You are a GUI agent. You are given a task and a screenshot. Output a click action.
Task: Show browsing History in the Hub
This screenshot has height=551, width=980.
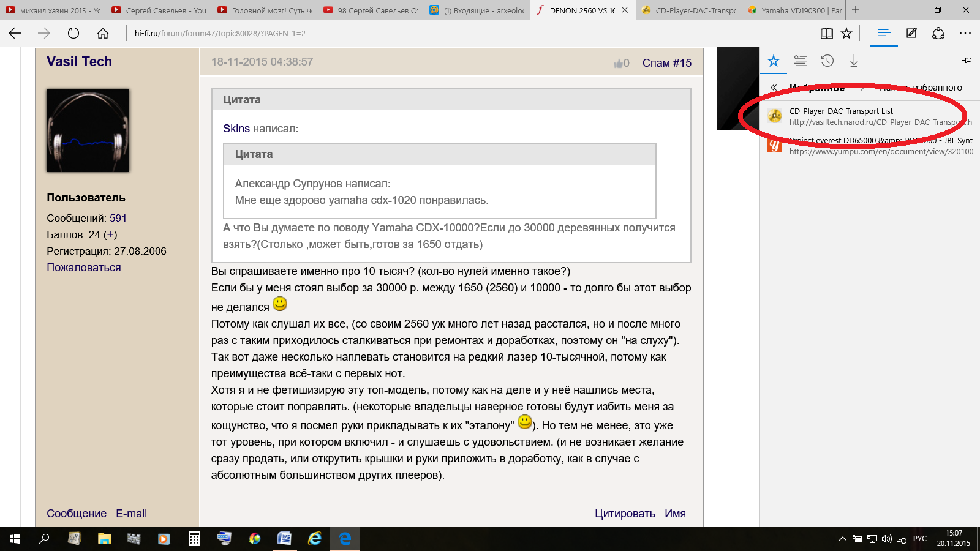click(827, 61)
